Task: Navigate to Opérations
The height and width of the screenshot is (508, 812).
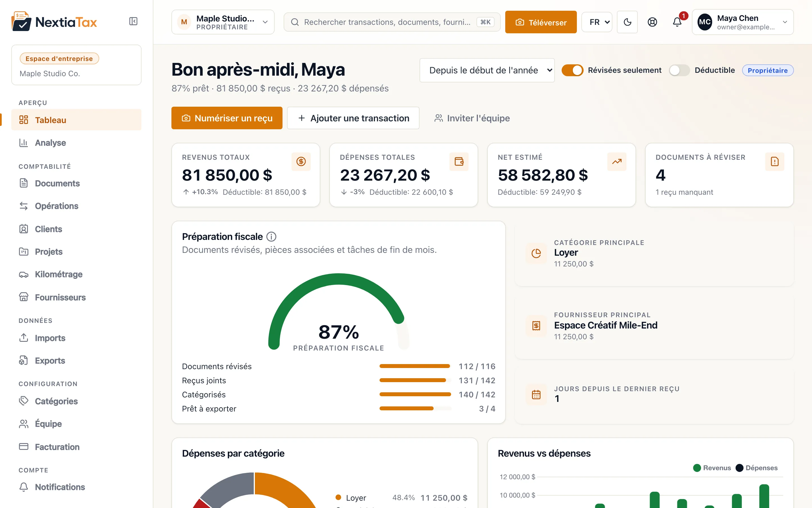Action: click(x=76, y=206)
